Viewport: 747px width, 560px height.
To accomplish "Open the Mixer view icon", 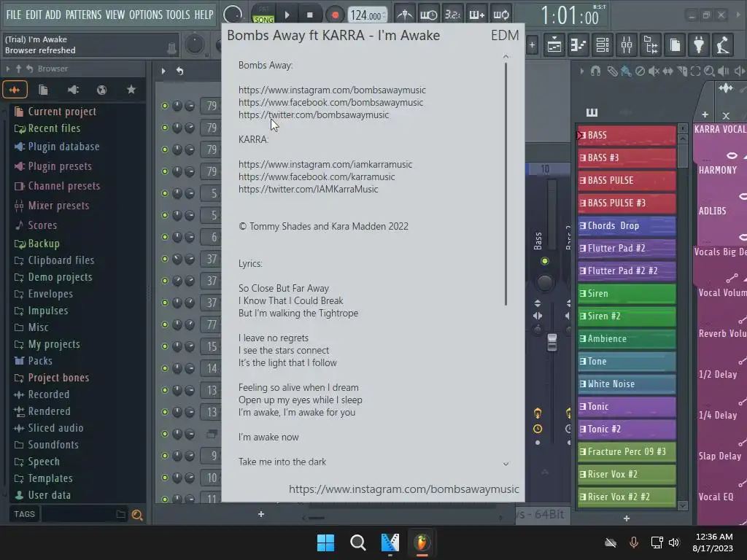I will [x=627, y=45].
